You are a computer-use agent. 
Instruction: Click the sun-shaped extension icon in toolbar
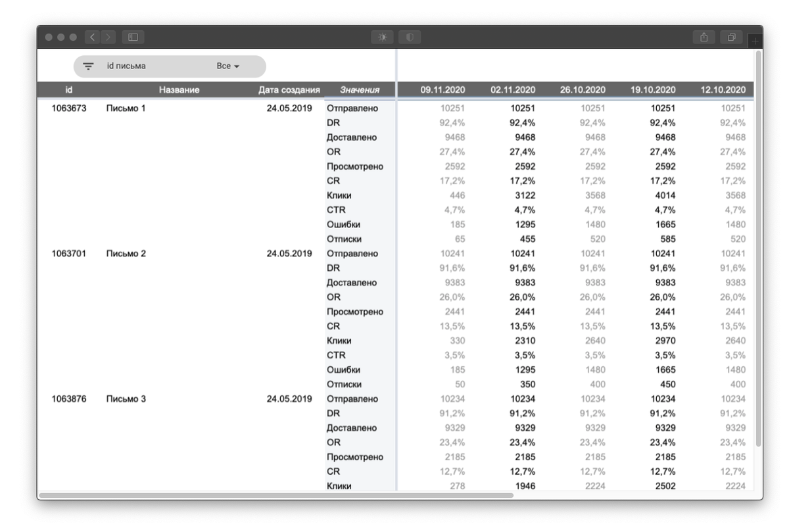[x=383, y=37]
